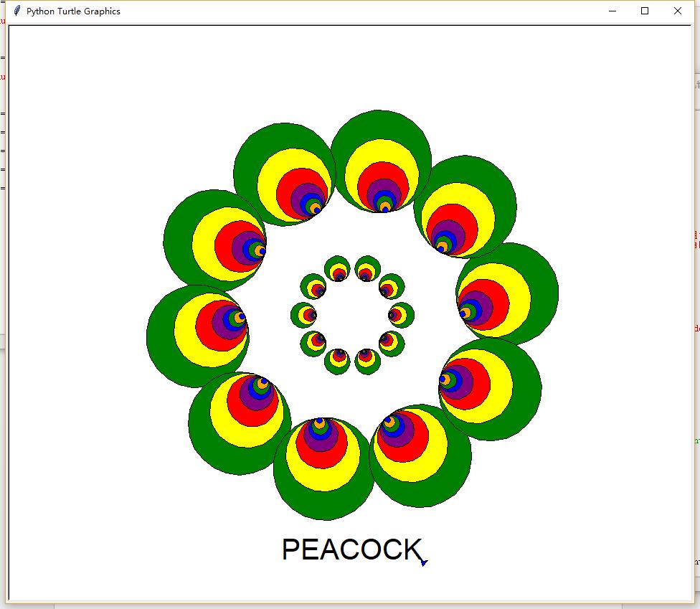The width and height of the screenshot is (700, 609).
Task: Click the PEACOCK text on the canvas
Action: pyautogui.click(x=351, y=550)
